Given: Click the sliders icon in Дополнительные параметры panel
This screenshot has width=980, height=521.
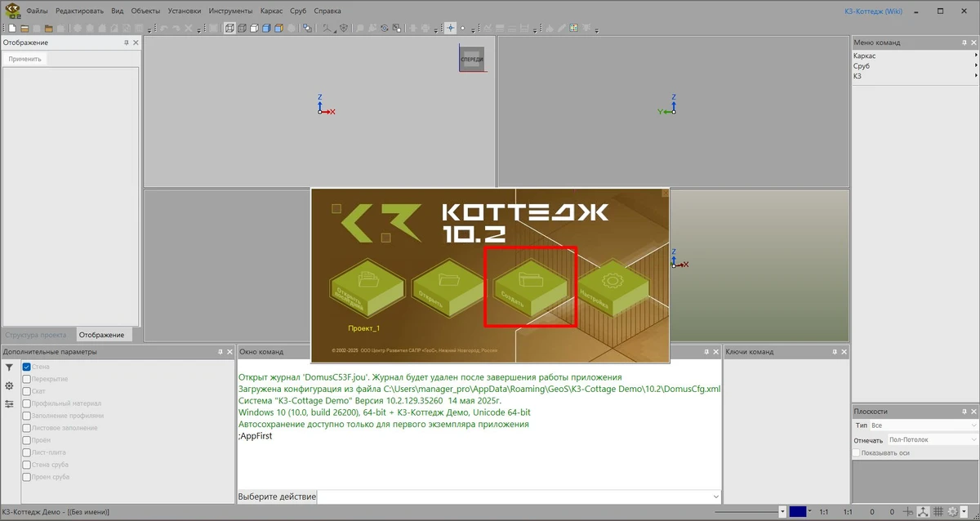Looking at the screenshot, I should (x=9, y=404).
